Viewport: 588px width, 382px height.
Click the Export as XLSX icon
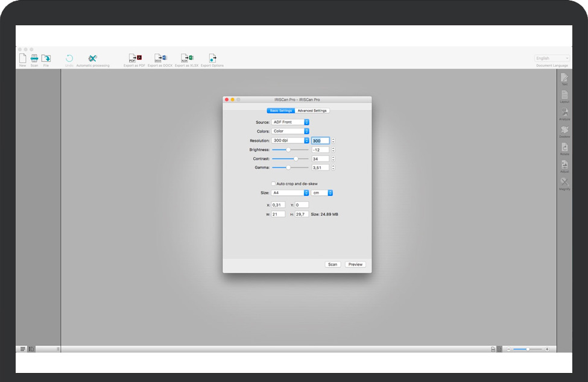pyautogui.click(x=186, y=58)
